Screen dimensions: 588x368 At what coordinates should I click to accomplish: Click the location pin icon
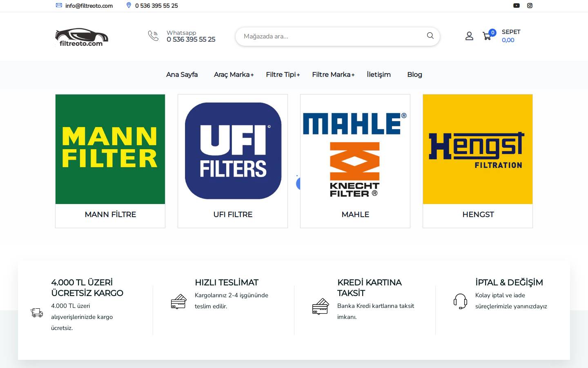129,5
